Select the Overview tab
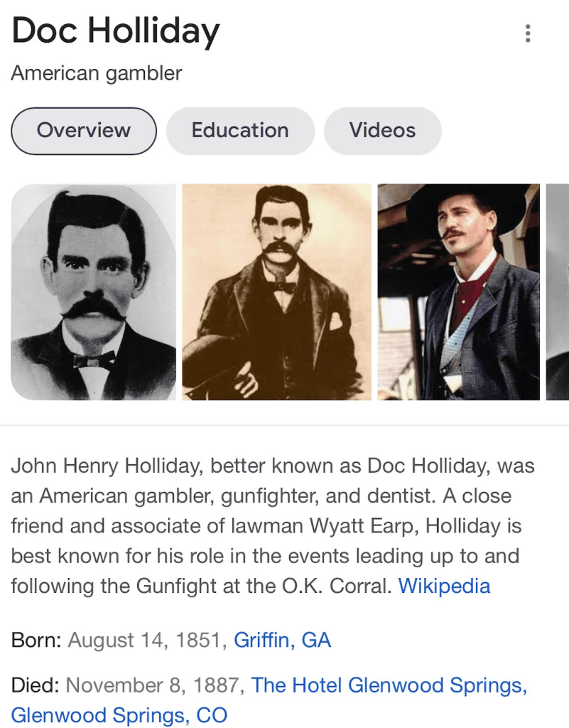 (x=84, y=131)
